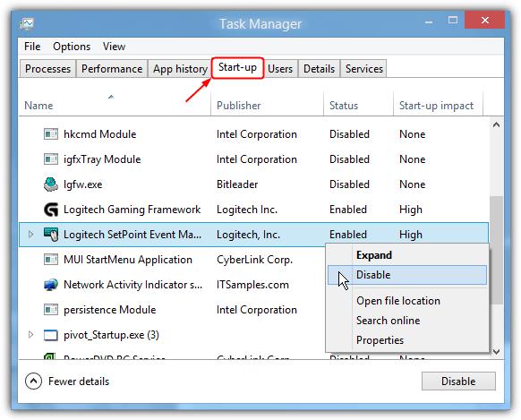Click the Disabled status of hkcmd Module

tap(349, 134)
